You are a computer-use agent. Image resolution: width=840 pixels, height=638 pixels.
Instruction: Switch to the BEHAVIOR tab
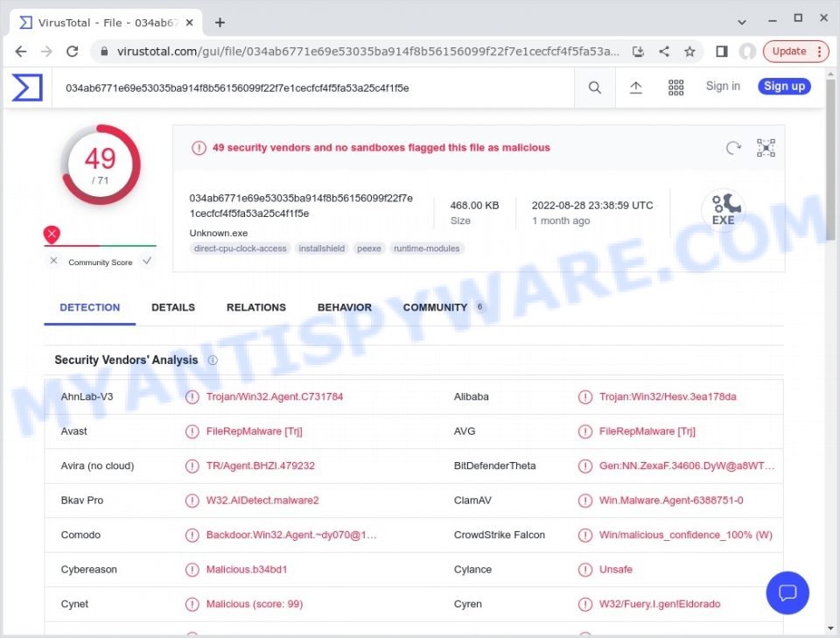(344, 307)
